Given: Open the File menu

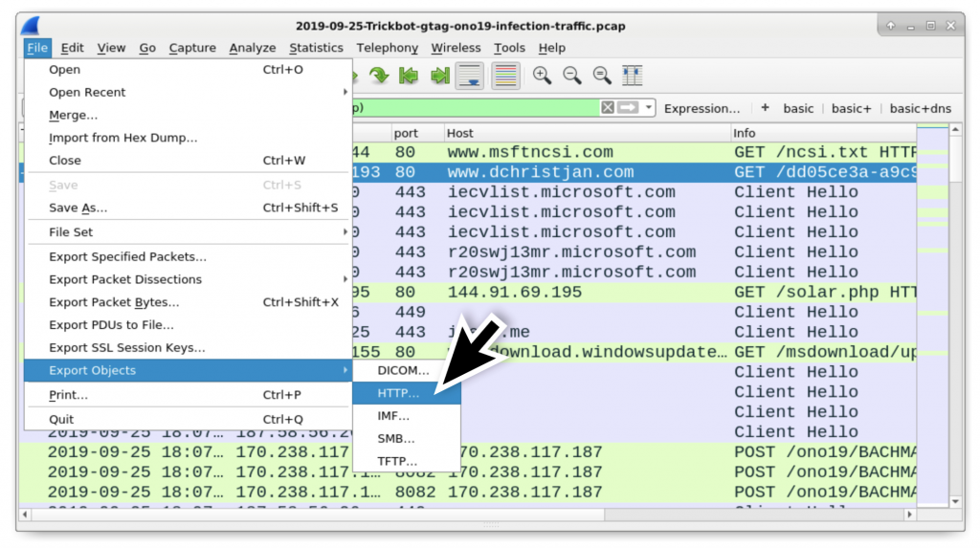Looking at the screenshot, I should [37, 48].
